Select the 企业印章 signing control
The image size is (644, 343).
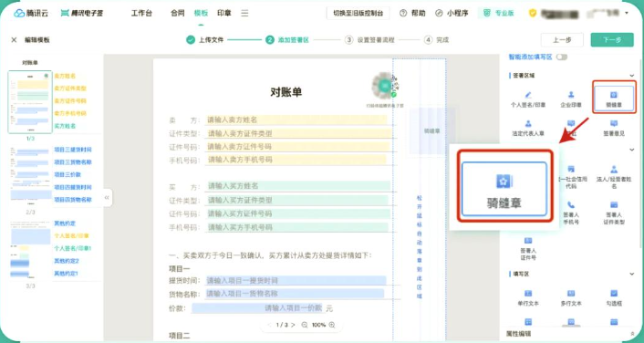(x=571, y=99)
